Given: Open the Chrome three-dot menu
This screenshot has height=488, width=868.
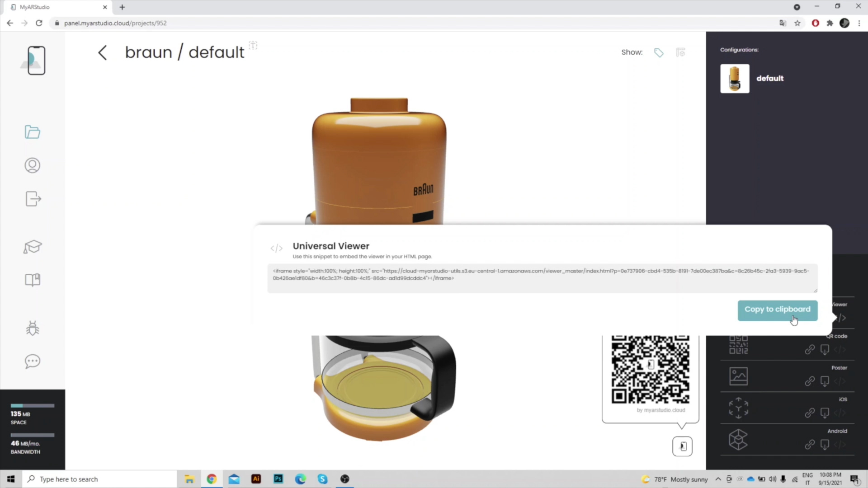Looking at the screenshot, I should [x=859, y=23].
